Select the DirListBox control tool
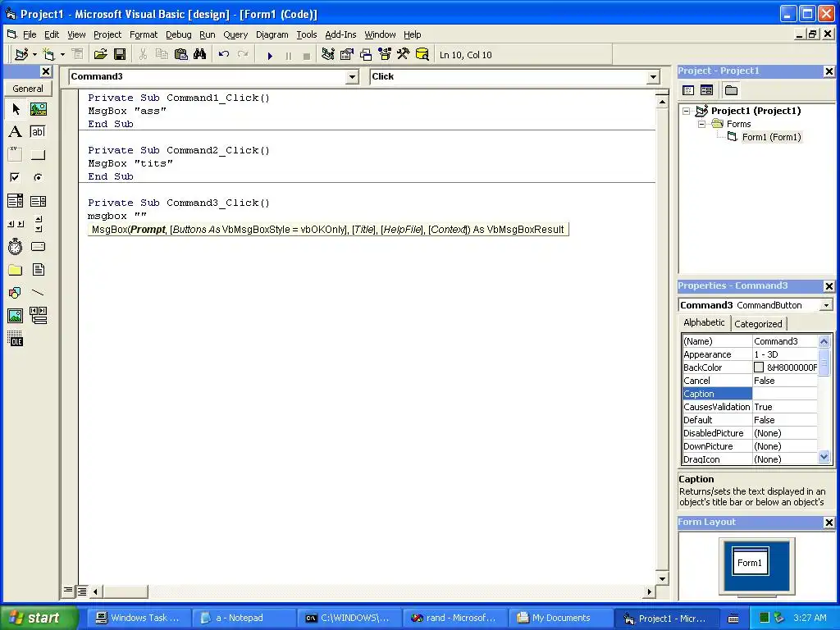This screenshot has height=630, width=840. tap(16, 269)
